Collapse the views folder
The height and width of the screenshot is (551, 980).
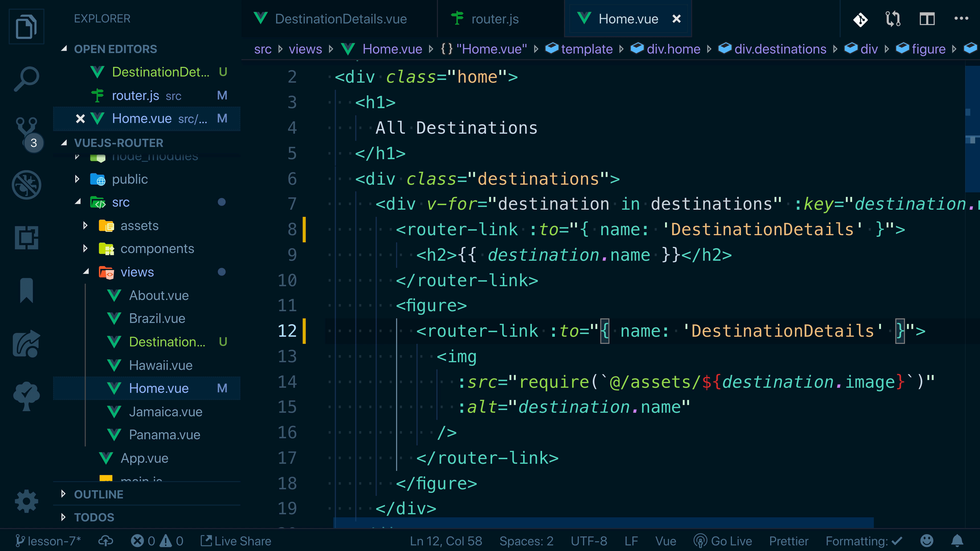click(137, 272)
